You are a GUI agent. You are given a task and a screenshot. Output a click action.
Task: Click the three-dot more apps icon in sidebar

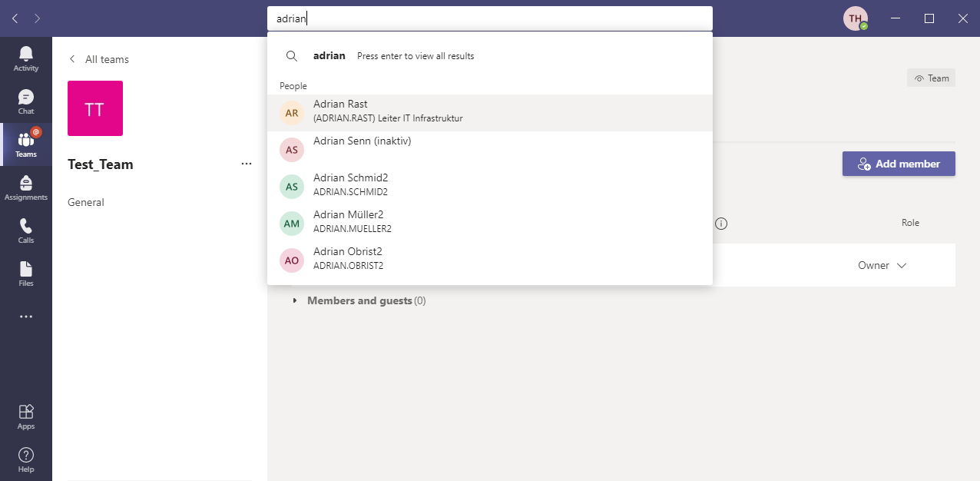point(26,317)
